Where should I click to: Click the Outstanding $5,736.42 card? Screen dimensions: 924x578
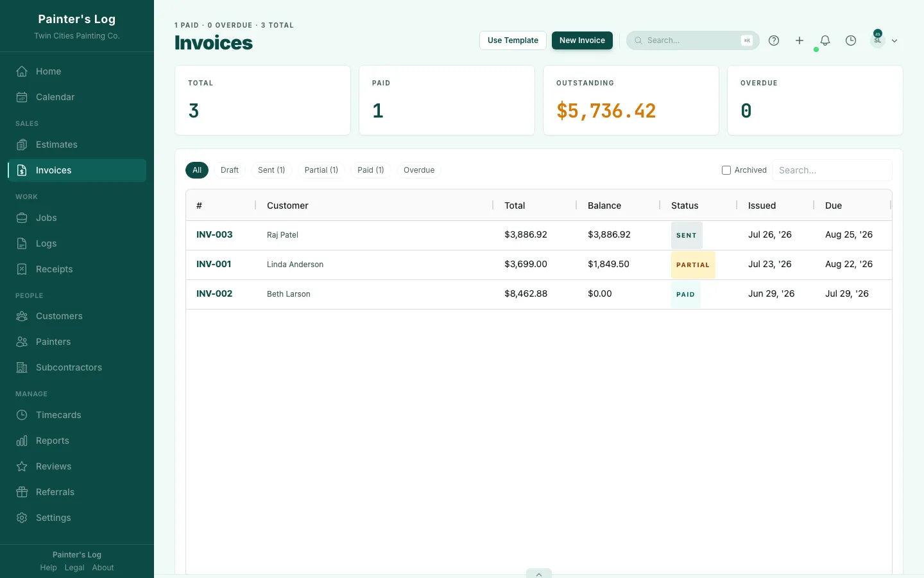click(x=631, y=100)
